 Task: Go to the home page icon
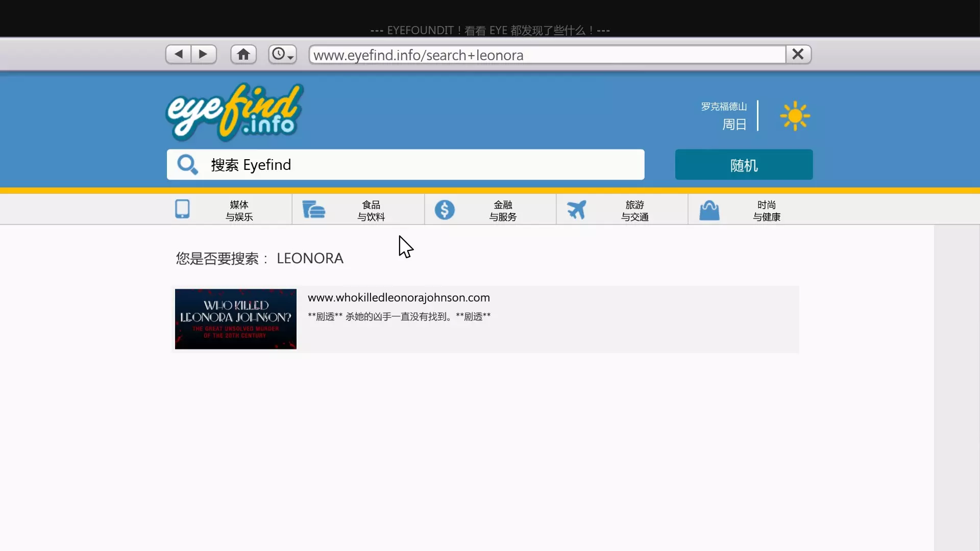[x=243, y=54]
